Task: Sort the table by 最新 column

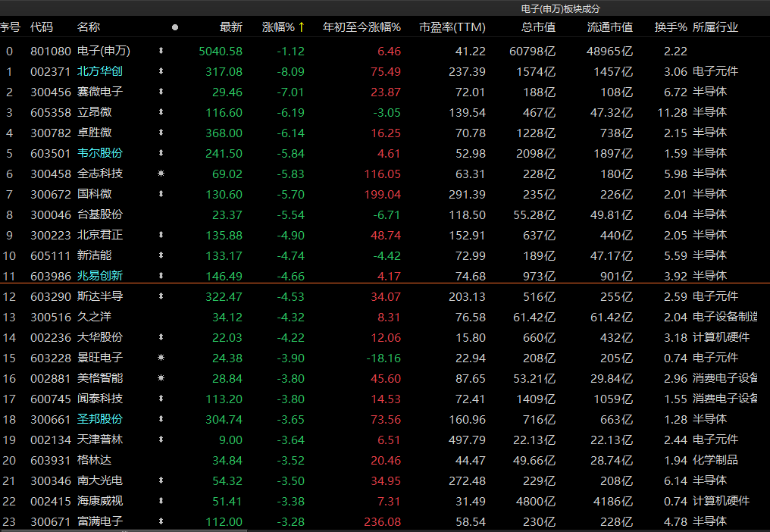Action: tap(230, 27)
